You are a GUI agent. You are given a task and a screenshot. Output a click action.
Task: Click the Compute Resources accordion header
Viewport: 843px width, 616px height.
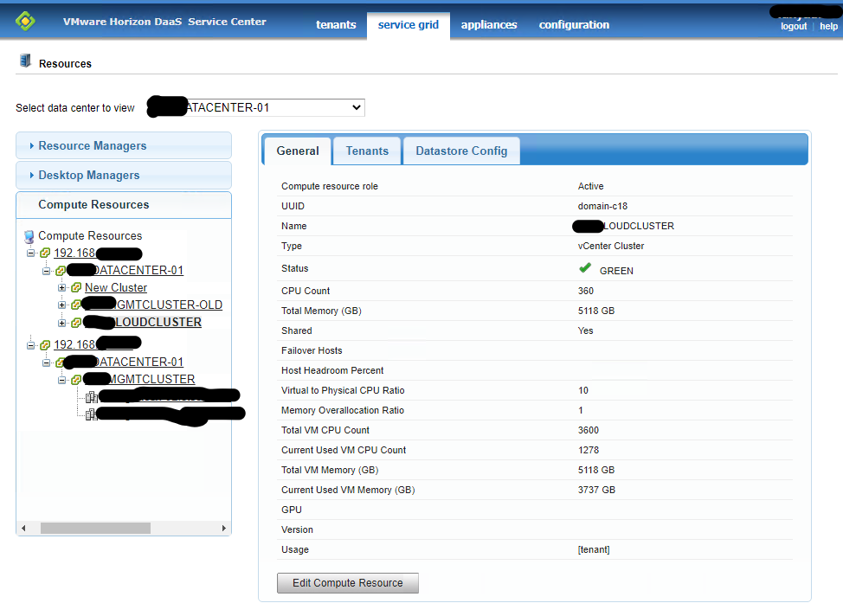pos(124,205)
